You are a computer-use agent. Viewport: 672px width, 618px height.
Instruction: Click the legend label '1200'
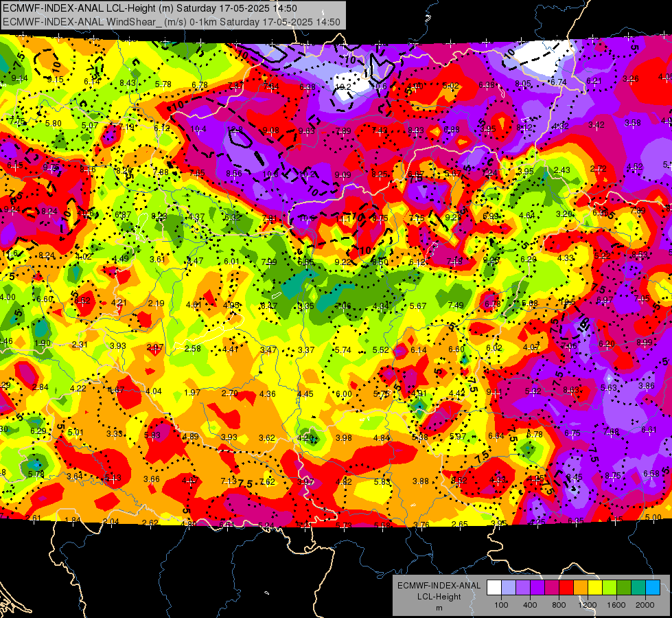[587, 605]
